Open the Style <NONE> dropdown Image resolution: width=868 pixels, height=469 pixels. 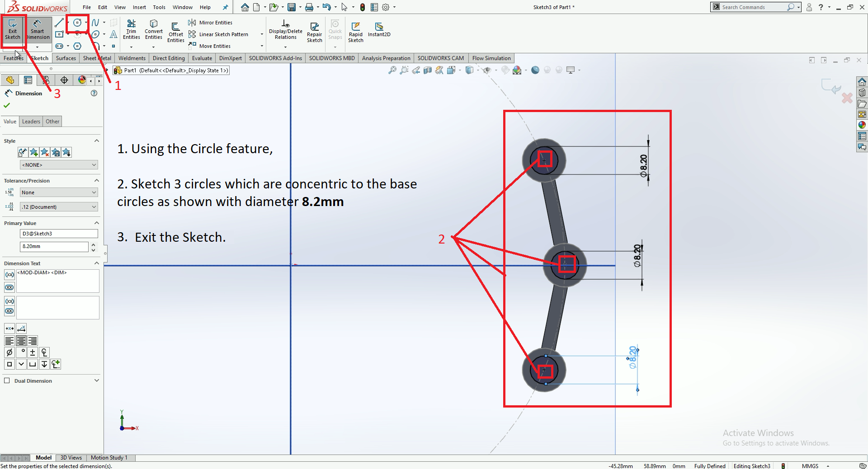click(59, 165)
